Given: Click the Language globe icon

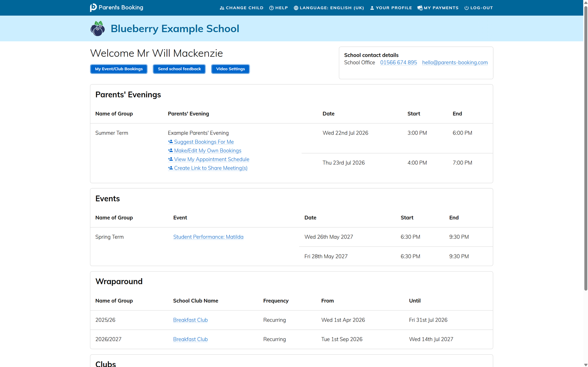Looking at the screenshot, I should click(296, 8).
